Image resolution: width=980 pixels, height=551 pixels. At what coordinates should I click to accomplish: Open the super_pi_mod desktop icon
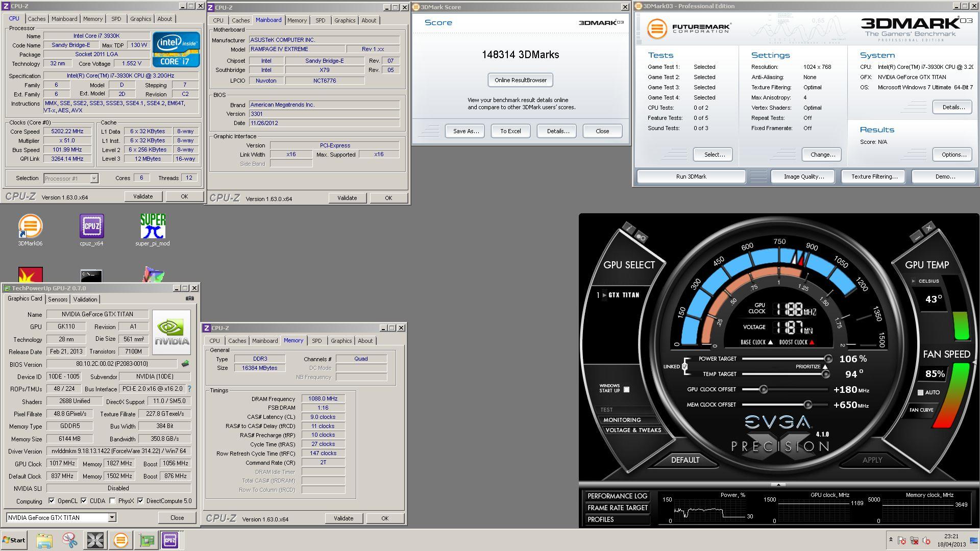pyautogui.click(x=153, y=230)
